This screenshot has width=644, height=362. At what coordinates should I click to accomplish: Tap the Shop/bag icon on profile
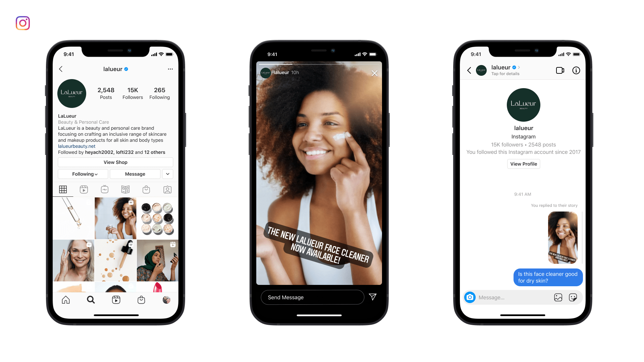(146, 190)
